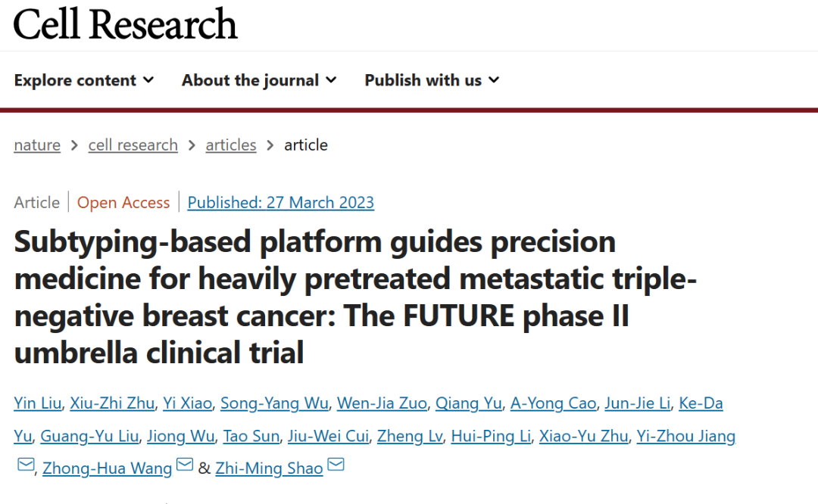818x504 pixels.
Task: Click the email envelope icon after Yi-Zhou Jiang
Action: tap(26, 465)
